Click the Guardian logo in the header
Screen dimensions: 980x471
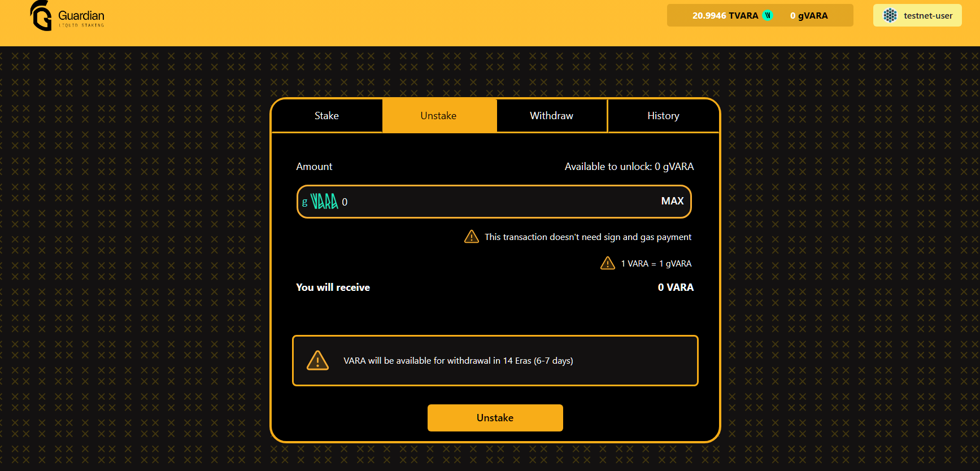click(67, 16)
